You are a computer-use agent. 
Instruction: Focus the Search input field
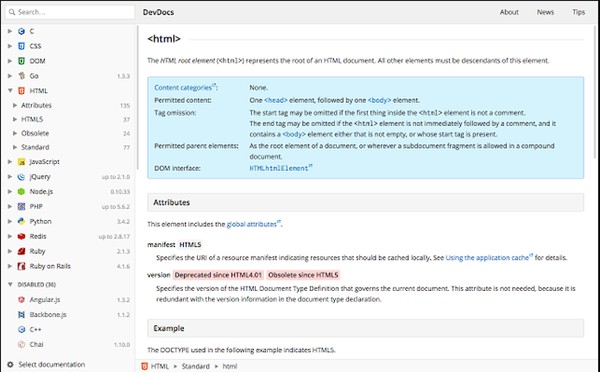70,12
